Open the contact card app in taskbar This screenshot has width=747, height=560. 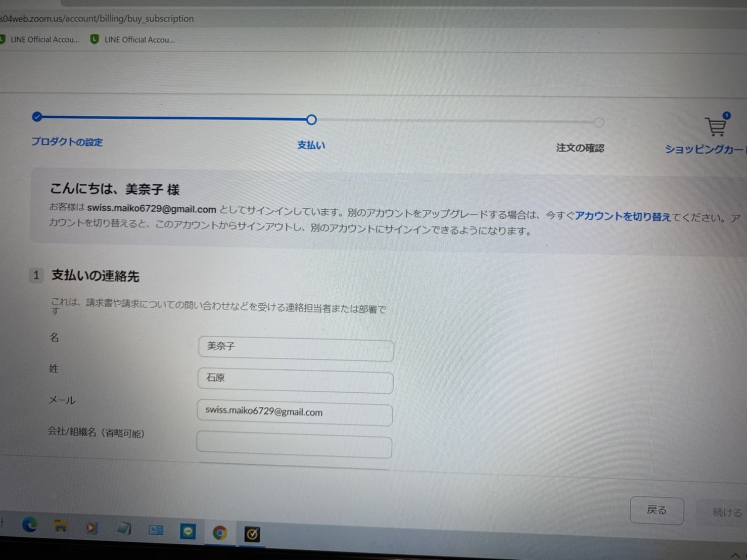pos(156,530)
